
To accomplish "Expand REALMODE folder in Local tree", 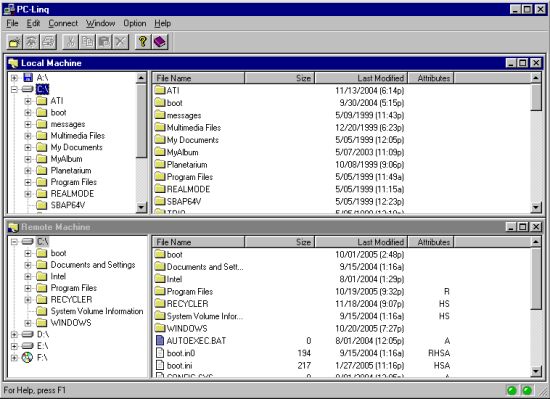I will click(28, 194).
